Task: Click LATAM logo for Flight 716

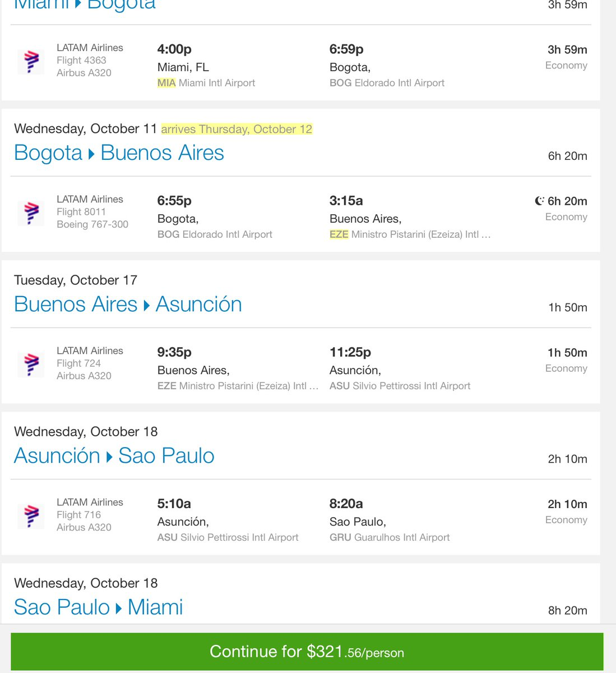Action: [x=31, y=515]
